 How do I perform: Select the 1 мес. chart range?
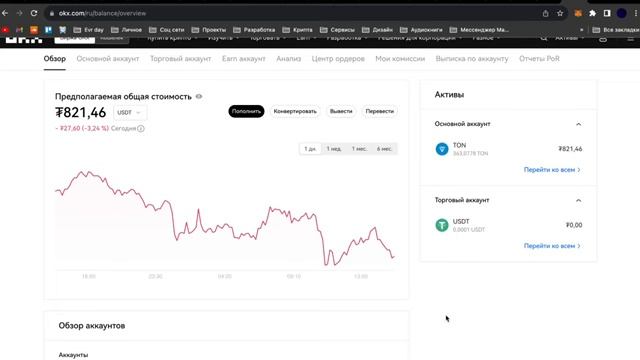pyautogui.click(x=359, y=149)
